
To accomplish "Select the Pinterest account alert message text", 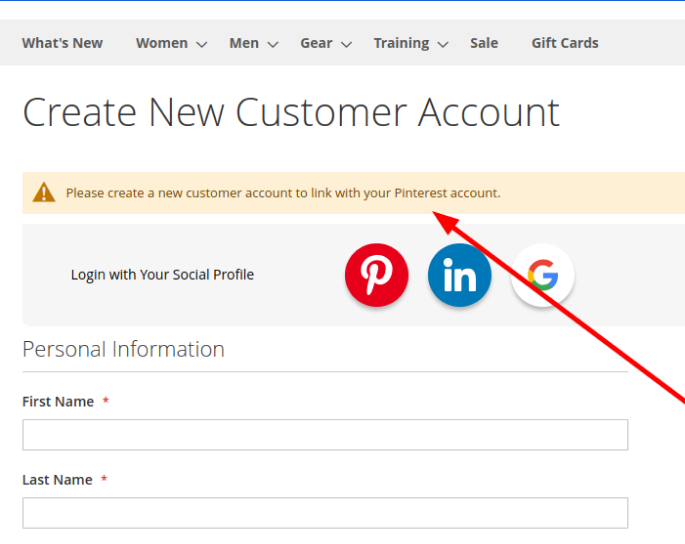I will coord(283,193).
